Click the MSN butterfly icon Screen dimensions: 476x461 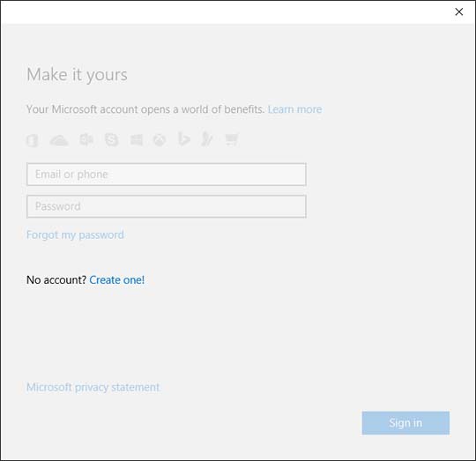click(x=207, y=139)
